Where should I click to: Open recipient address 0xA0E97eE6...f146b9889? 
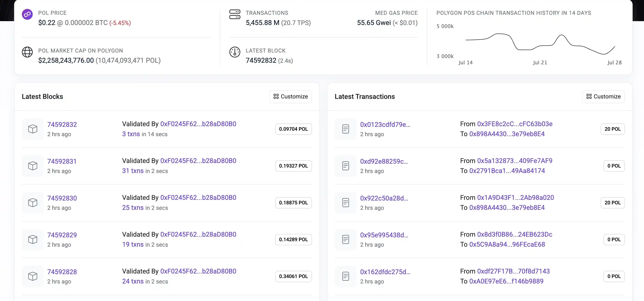tap(506, 281)
